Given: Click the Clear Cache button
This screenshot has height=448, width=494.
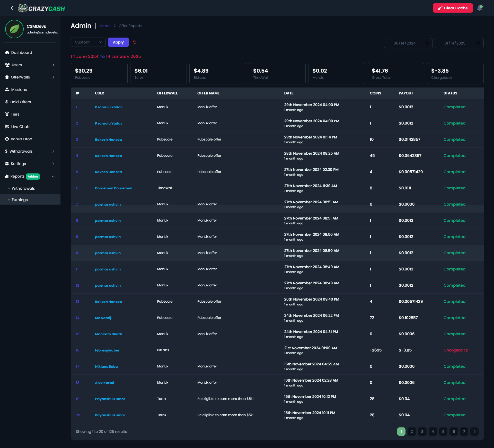Looking at the screenshot, I should (x=453, y=8).
